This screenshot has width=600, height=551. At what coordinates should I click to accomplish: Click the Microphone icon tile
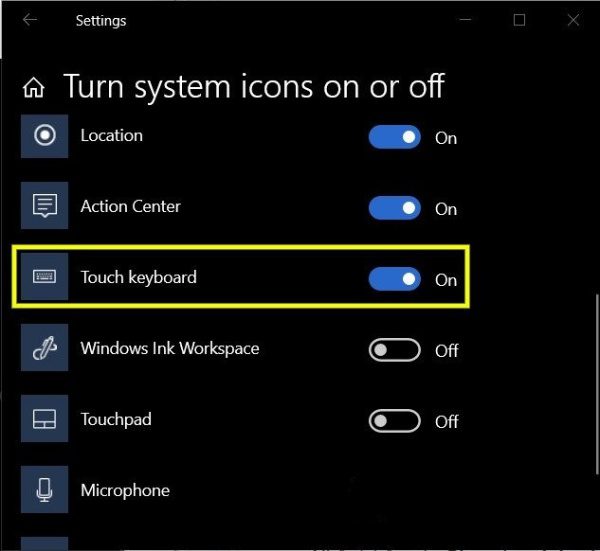point(44,489)
